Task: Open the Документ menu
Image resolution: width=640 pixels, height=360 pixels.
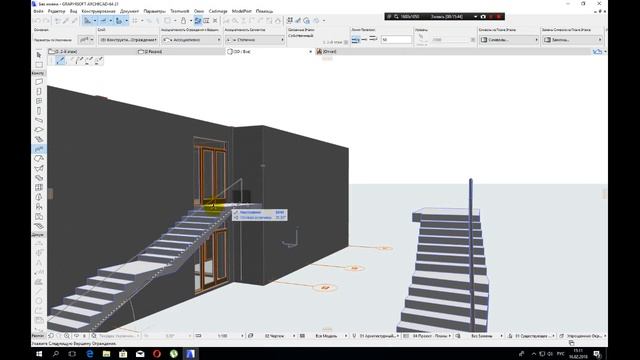Action: coord(129,11)
